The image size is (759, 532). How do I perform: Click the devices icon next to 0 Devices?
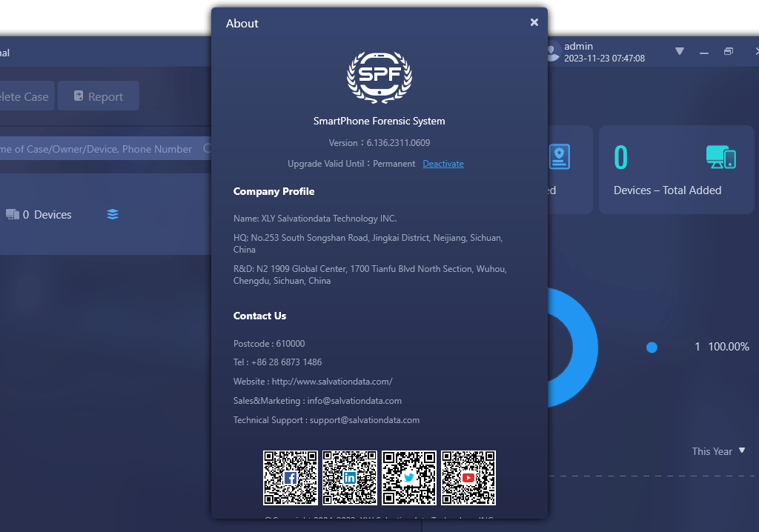[13, 214]
